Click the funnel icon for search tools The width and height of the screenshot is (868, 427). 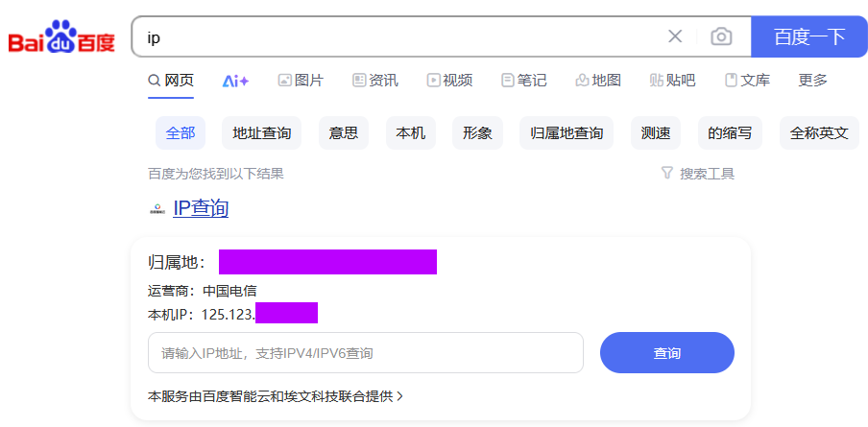[666, 174]
